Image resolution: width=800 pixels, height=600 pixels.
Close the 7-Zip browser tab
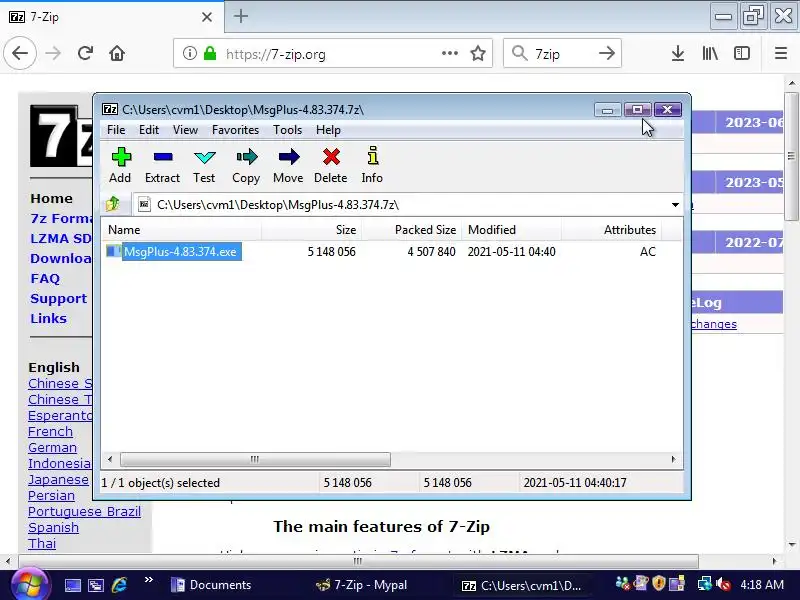(207, 17)
